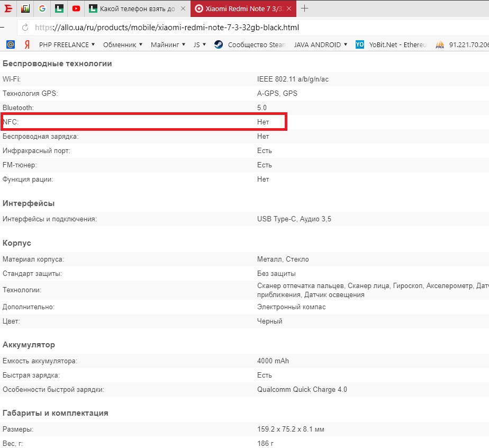Expand the PHP FREELANCE bookmark folder
The width and height of the screenshot is (489, 448).
click(67, 44)
